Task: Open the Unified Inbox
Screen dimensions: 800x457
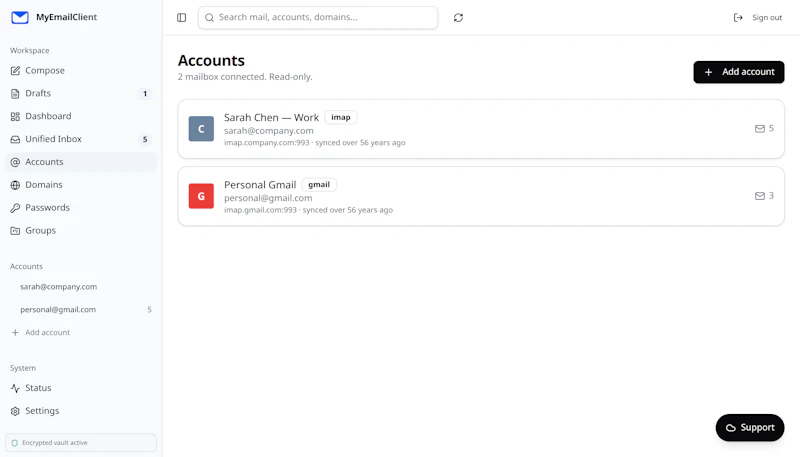Action: tap(81, 139)
